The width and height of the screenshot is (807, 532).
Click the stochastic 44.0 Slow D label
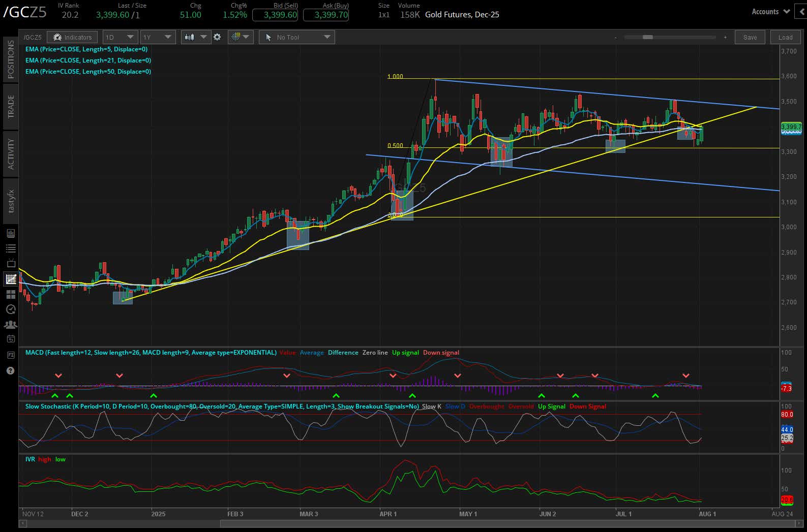pyautogui.click(x=787, y=430)
